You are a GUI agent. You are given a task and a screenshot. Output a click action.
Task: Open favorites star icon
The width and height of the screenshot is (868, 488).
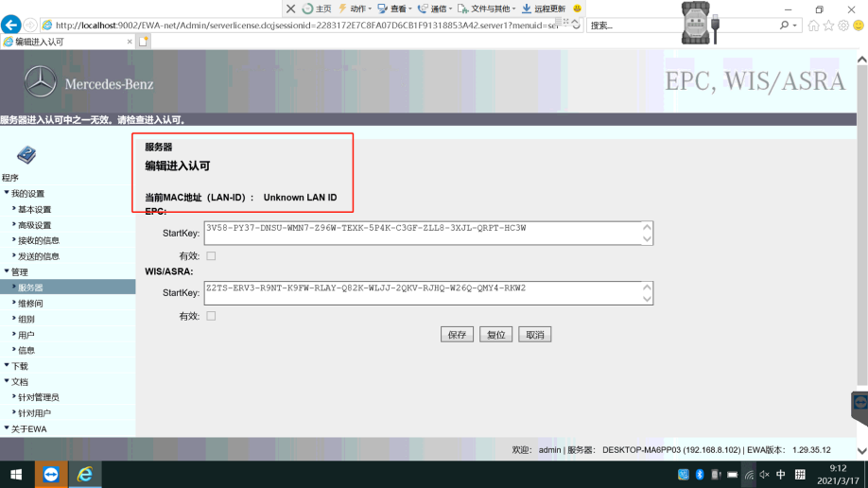click(828, 26)
